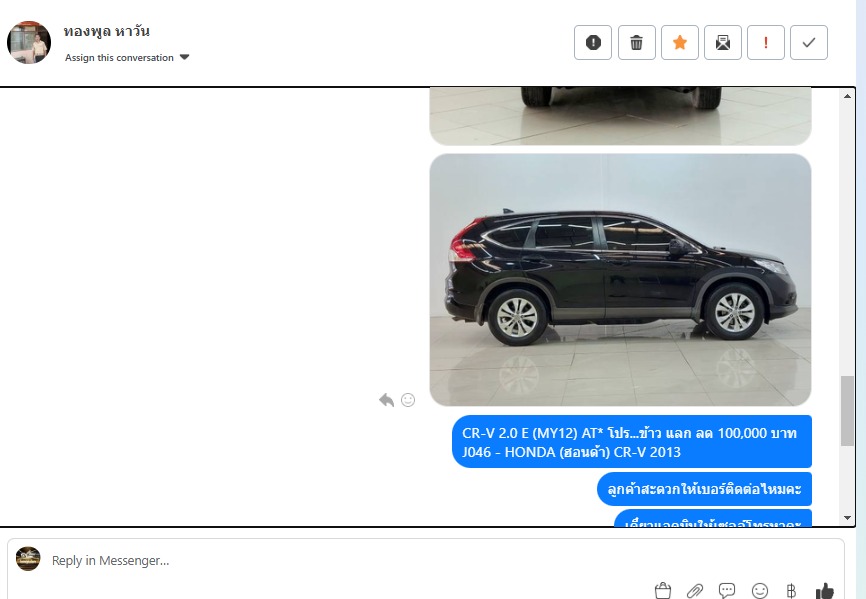This screenshot has height=599, width=866.
Task: Click the chat scrollbar thumb
Action: (x=847, y=411)
